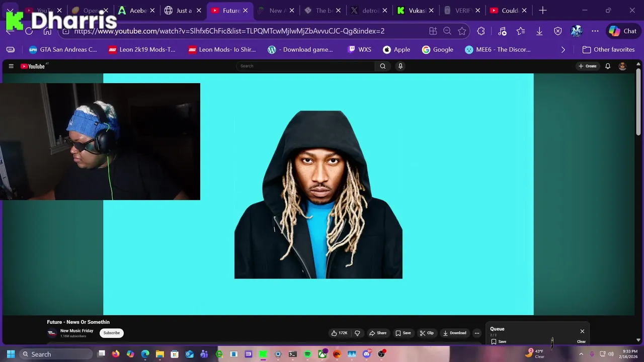Open Microsoft Store from the taskbar
Image resolution: width=644 pixels, height=362 pixels.
175,354
